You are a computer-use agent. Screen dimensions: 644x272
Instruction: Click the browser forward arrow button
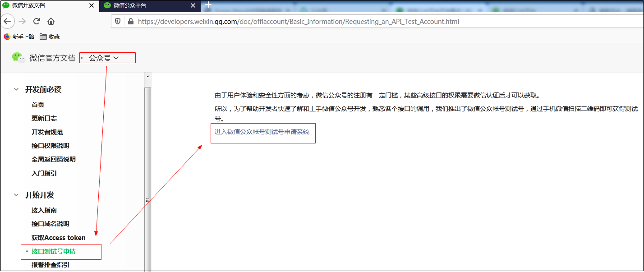point(22,21)
